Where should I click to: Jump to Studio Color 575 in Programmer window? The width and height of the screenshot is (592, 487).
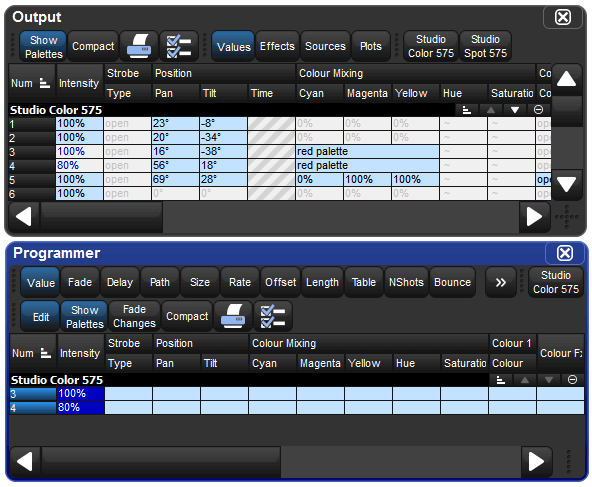(556, 282)
